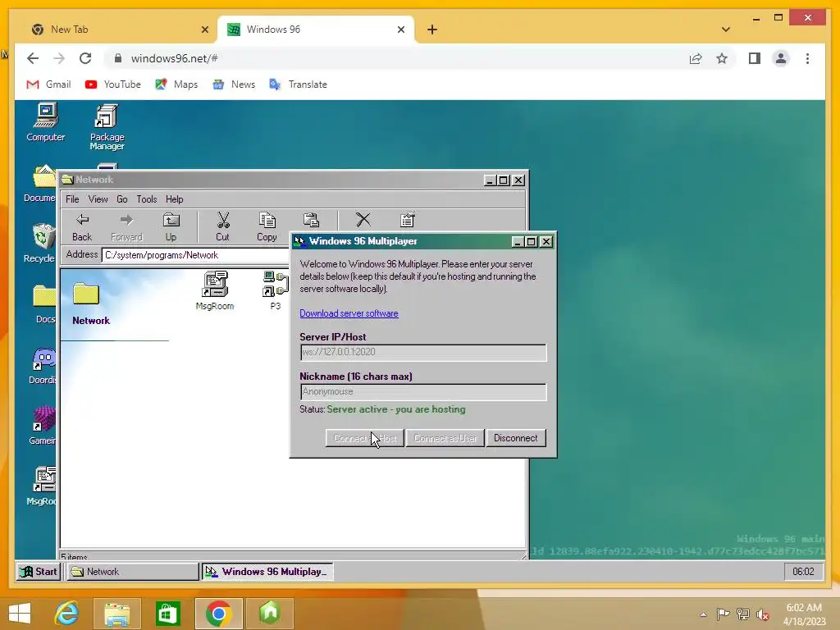Toggle the Chrome side panel icon

pyautogui.click(x=755, y=58)
